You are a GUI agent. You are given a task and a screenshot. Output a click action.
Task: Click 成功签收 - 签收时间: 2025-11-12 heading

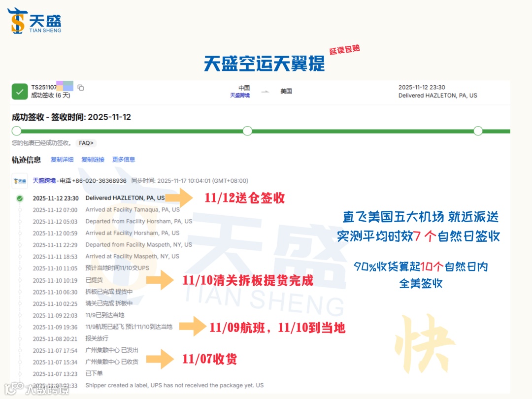coord(71,117)
